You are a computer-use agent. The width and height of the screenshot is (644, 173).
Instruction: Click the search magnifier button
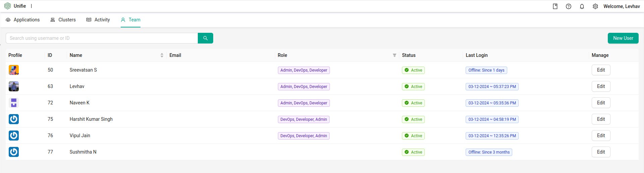[206, 38]
